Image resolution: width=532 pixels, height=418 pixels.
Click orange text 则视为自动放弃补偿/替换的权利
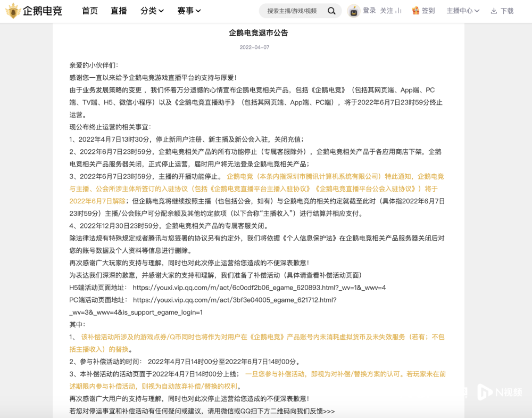click(189, 387)
